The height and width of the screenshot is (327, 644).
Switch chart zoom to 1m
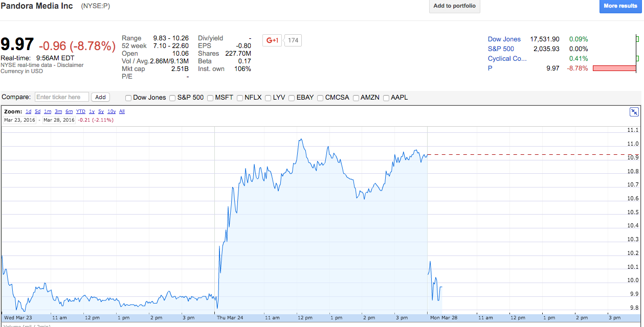click(x=48, y=111)
